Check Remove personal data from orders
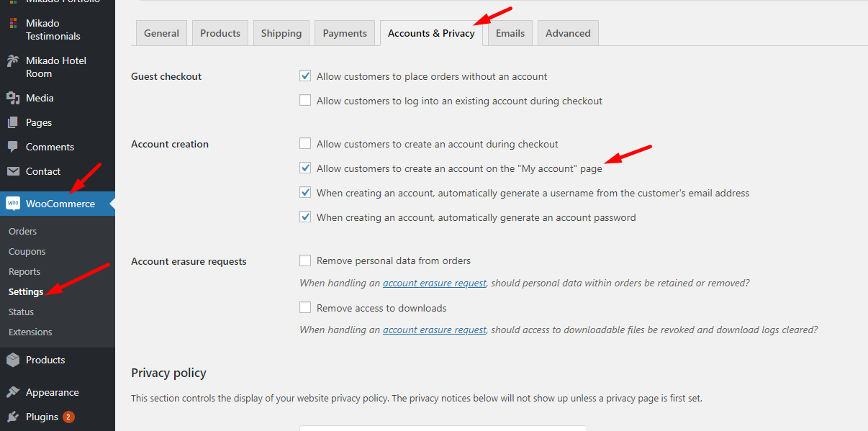The width and height of the screenshot is (868, 431). coord(305,260)
